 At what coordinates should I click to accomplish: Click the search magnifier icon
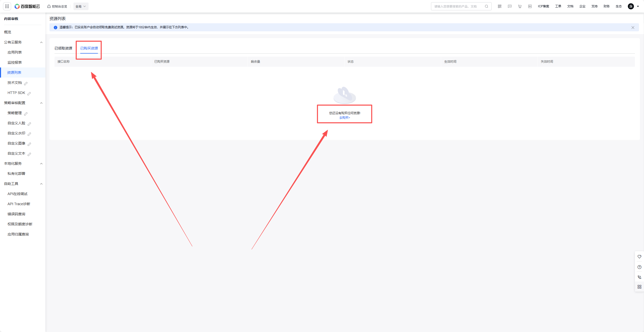tap(486, 6)
